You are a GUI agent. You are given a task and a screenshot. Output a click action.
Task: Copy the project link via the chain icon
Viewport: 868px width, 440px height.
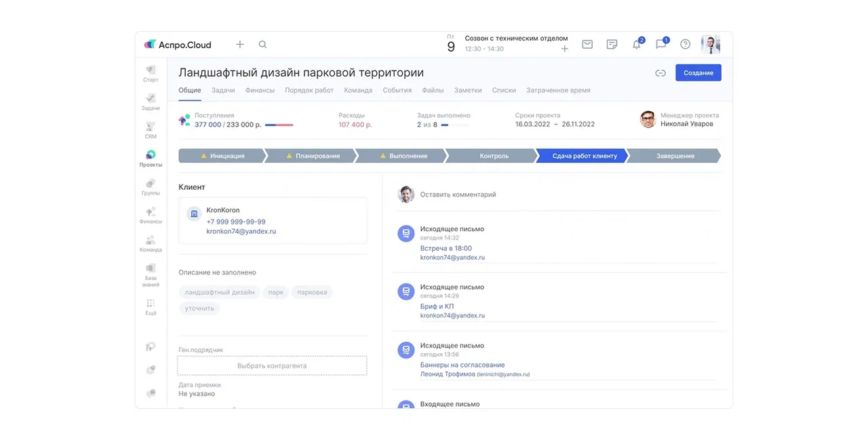(660, 73)
